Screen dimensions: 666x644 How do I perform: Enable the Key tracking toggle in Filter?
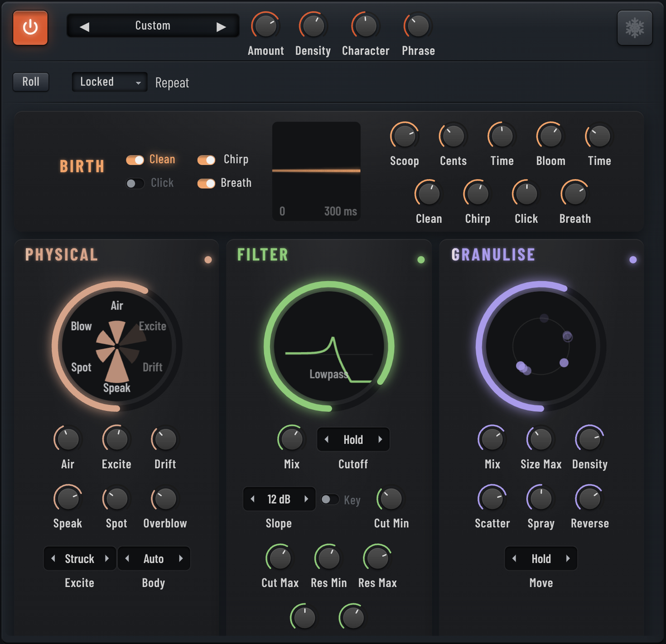330,499
